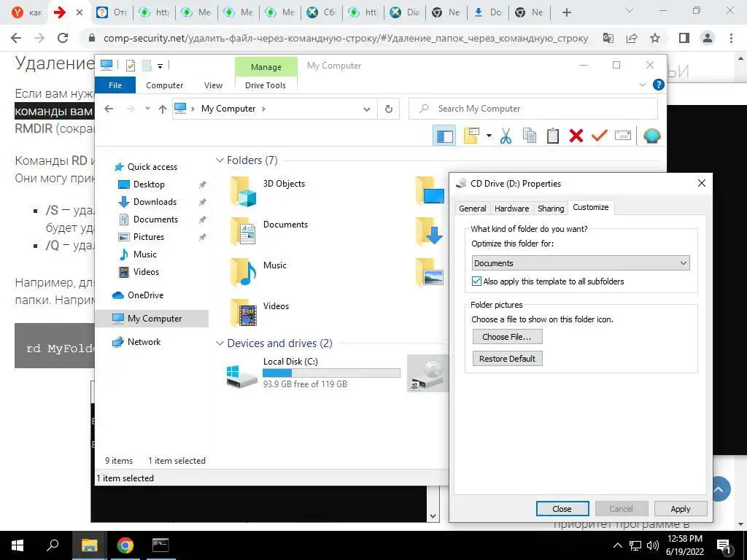This screenshot has height=560, width=747.
Task: Collapse the Devices and drives group
Action: click(220, 343)
